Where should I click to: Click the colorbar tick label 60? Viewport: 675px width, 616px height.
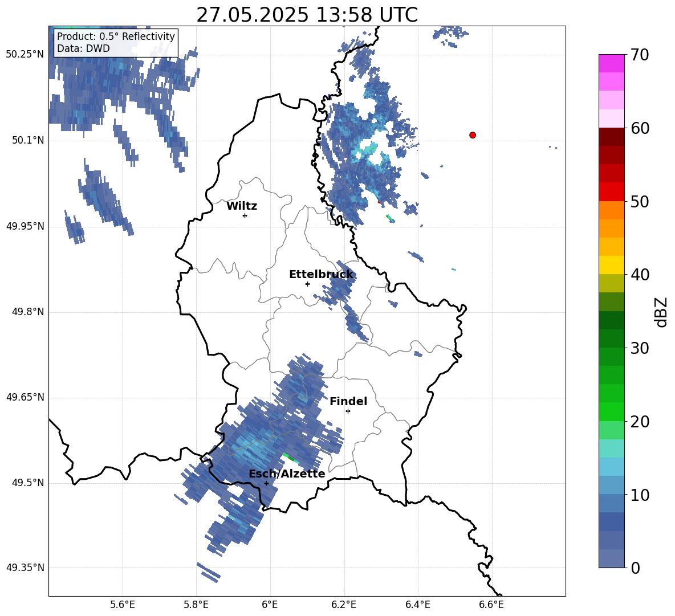(x=640, y=128)
